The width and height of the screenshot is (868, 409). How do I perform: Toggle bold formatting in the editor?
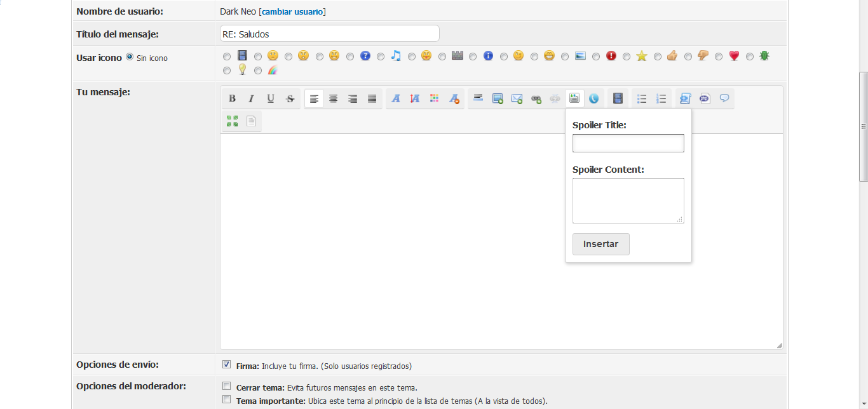pos(232,98)
